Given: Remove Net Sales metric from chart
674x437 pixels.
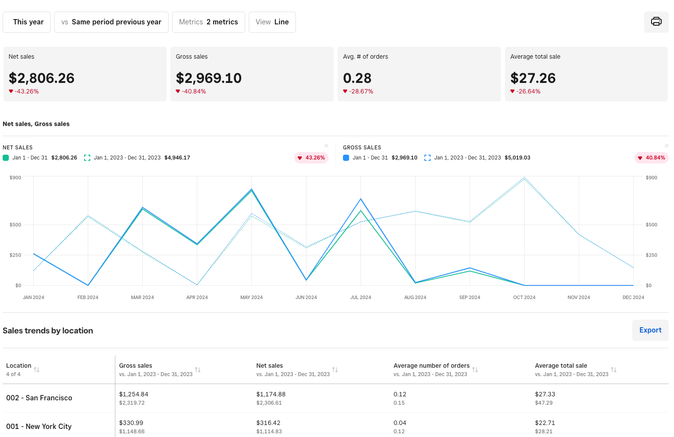Looking at the screenshot, I should pyautogui.click(x=326, y=146).
